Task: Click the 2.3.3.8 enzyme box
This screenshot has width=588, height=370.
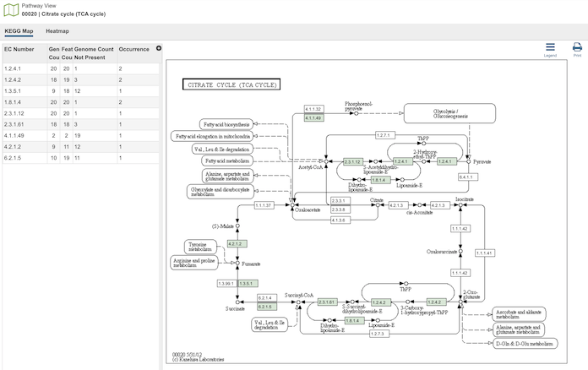Action: [x=340, y=209]
